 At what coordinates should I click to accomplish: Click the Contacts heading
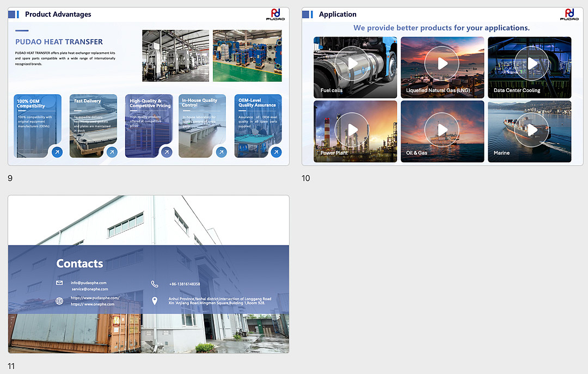(79, 263)
